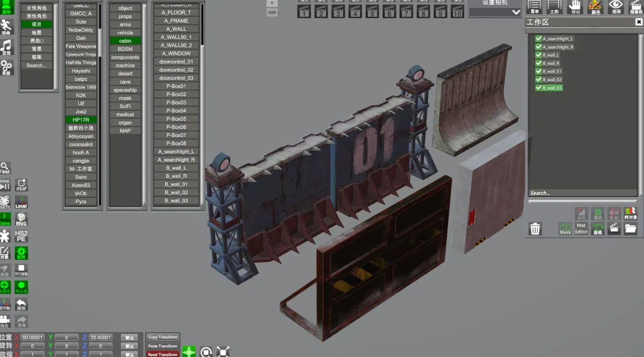Close the 工作区 workspace panel

tap(639, 22)
